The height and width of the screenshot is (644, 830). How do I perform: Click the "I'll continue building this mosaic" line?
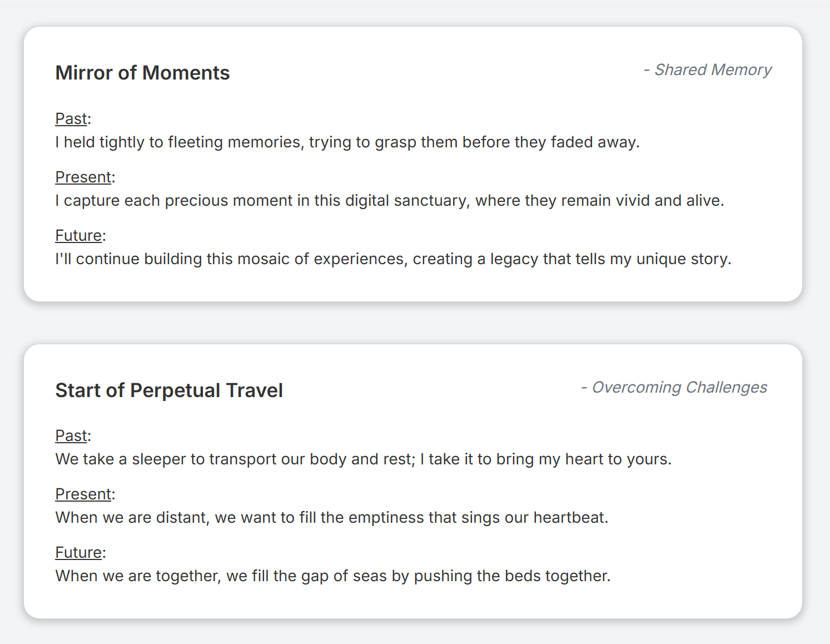(x=393, y=259)
